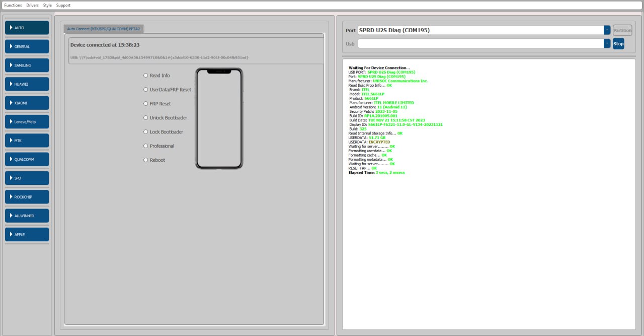Click 'Formatting userdata... OK' log line
Image resolution: width=644 pixels, height=336 pixels.
pyautogui.click(x=370, y=151)
